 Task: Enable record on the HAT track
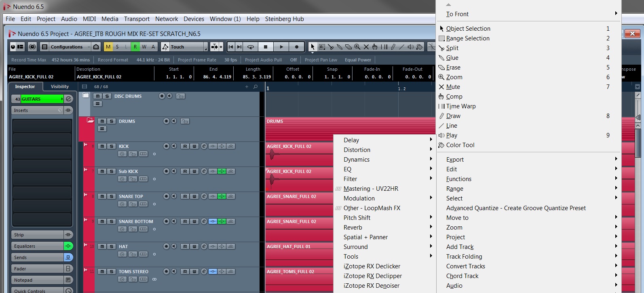(x=166, y=247)
